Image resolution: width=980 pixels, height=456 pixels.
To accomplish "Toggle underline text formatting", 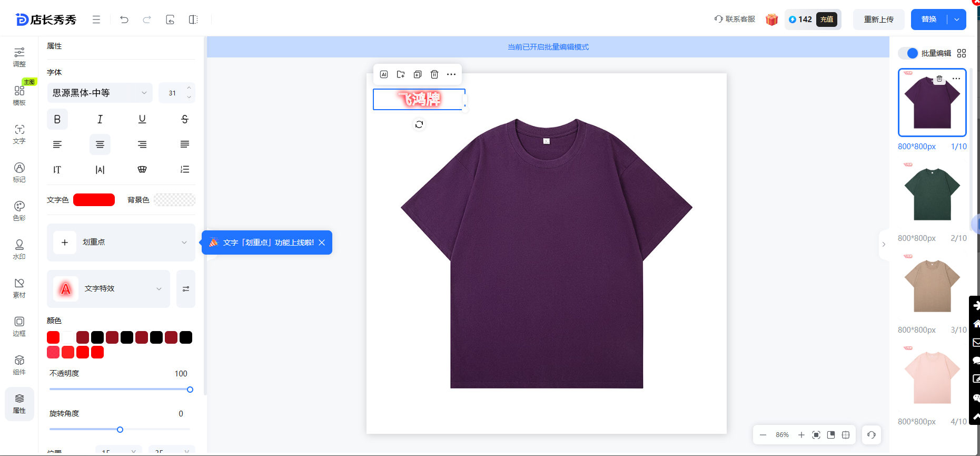I will point(142,119).
